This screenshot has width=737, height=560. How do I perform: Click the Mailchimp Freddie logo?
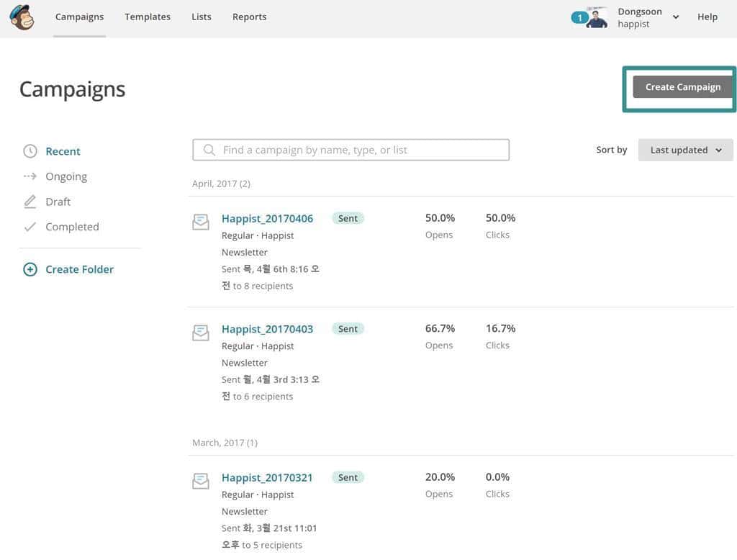tap(22, 17)
